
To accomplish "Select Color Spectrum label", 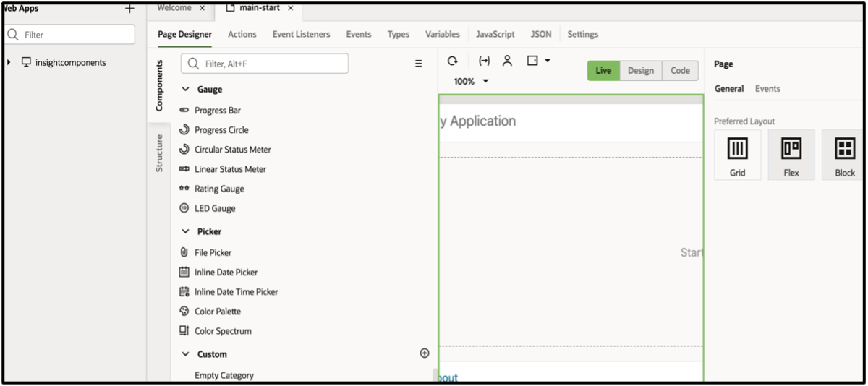I will point(223,331).
